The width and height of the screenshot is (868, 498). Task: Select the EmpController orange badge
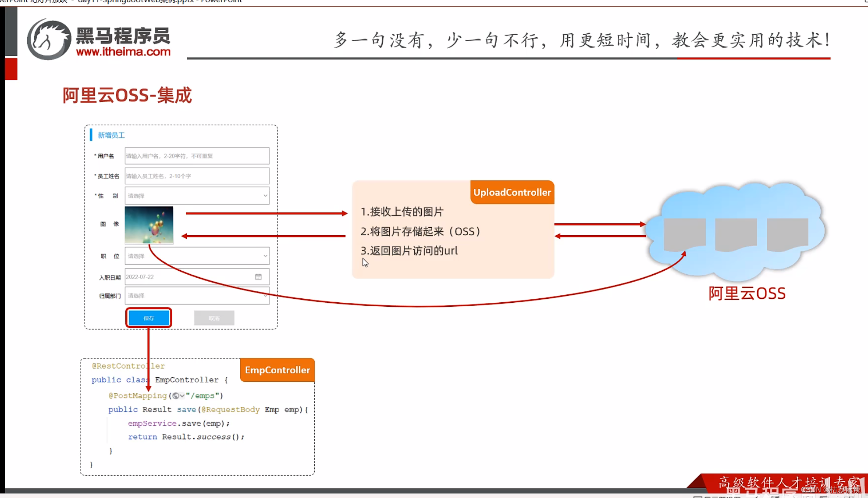(x=277, y=370)
